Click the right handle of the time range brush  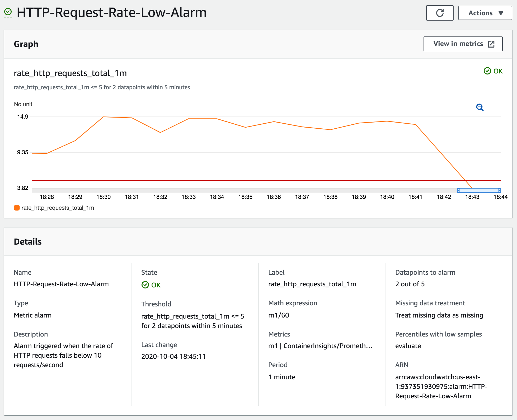pyautogui.click(x=499, y=190)
